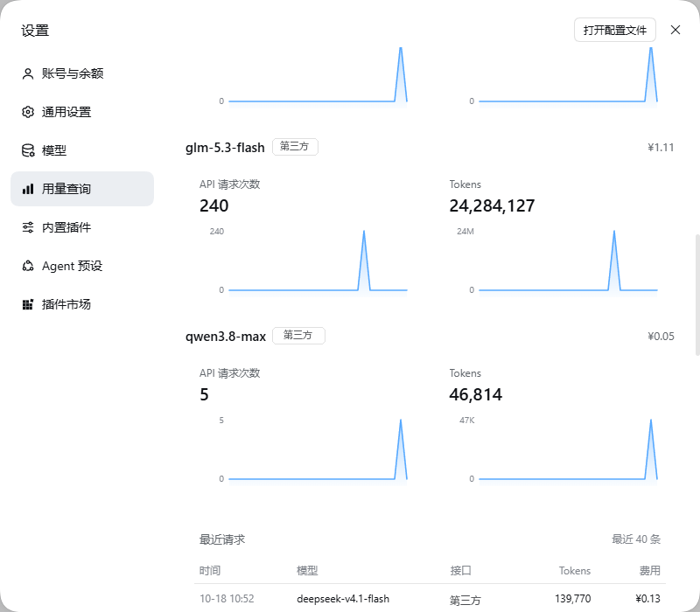
Task: Open 插件市场 section
Action: click(82, 304)
